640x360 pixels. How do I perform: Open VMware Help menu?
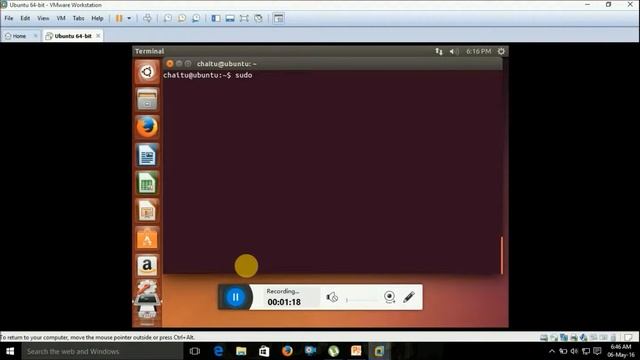coord(97,18)
